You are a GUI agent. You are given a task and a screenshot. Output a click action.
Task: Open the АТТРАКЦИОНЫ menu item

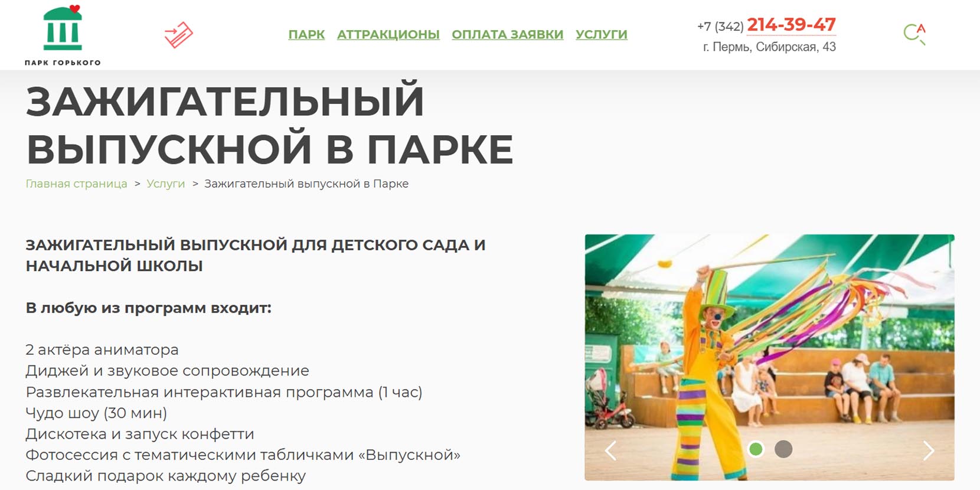(x=388, y=35)
